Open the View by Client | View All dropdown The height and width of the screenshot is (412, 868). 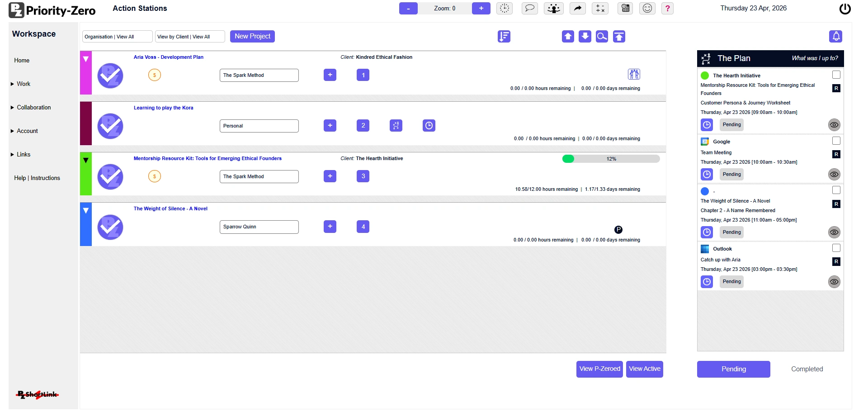tap(190, 37)
